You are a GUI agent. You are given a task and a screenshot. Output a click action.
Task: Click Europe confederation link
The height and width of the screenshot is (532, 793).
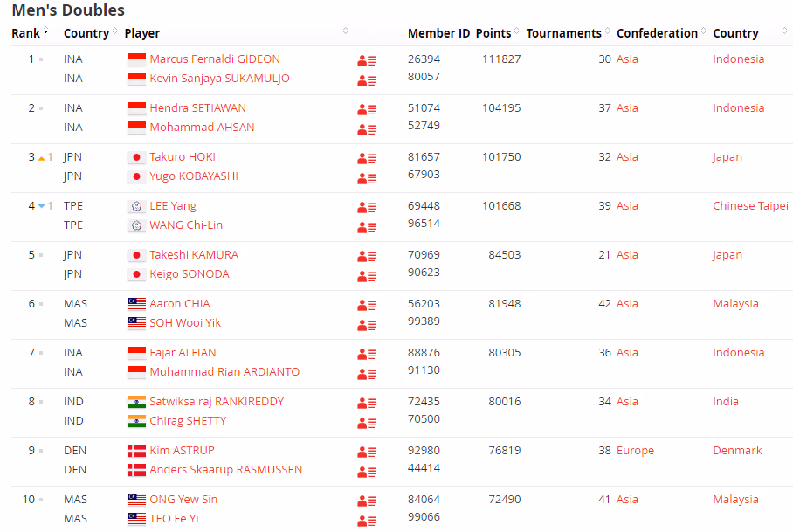[635, 451]
